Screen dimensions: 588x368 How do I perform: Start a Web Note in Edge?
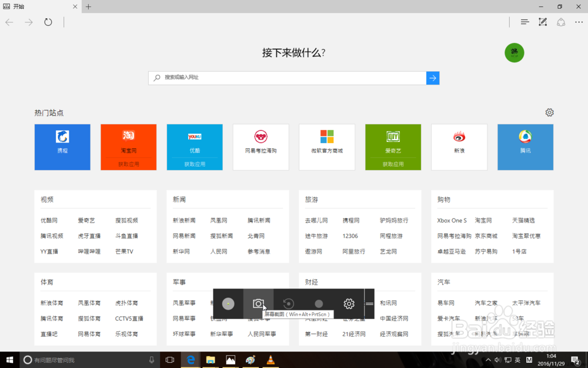click(543, 22)
